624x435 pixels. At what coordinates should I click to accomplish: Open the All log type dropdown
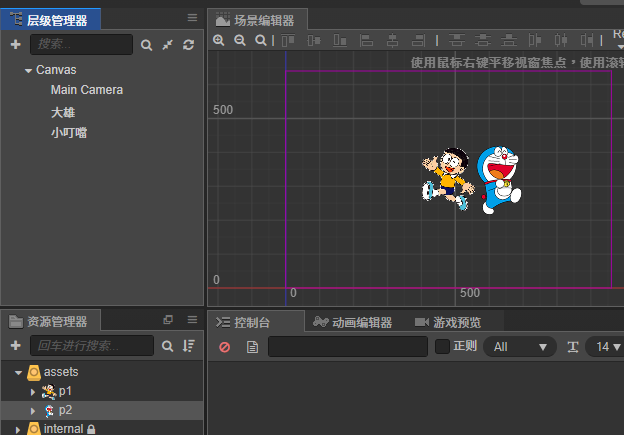pos(519,347)
